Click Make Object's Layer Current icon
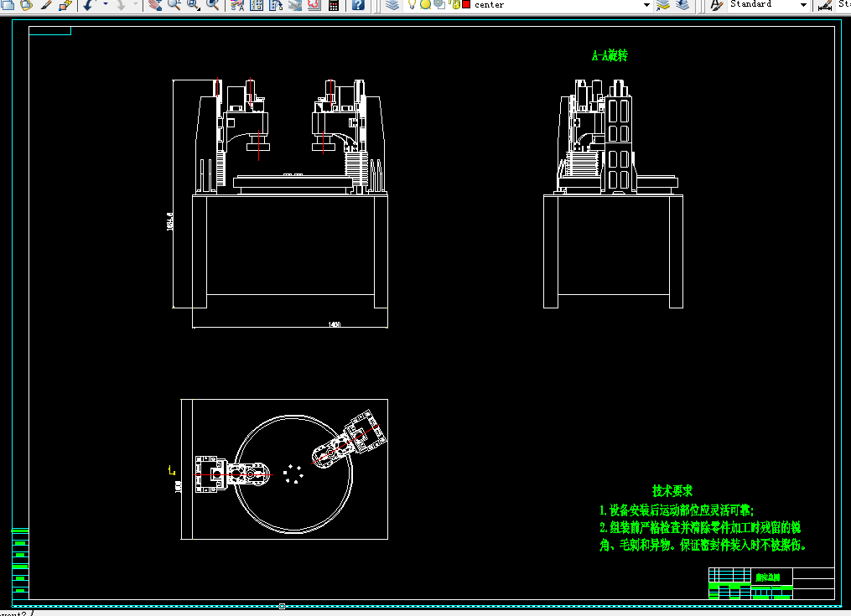This screenshot has width=851, height=616. [662, 5]
